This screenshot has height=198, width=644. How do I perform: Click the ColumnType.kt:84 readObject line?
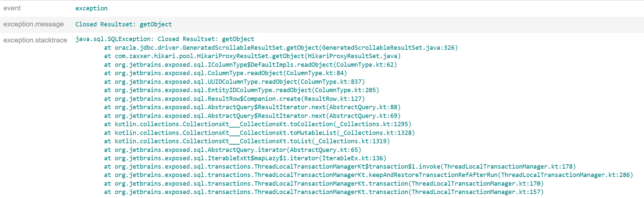pyautogui.click(x=225, y=73)
